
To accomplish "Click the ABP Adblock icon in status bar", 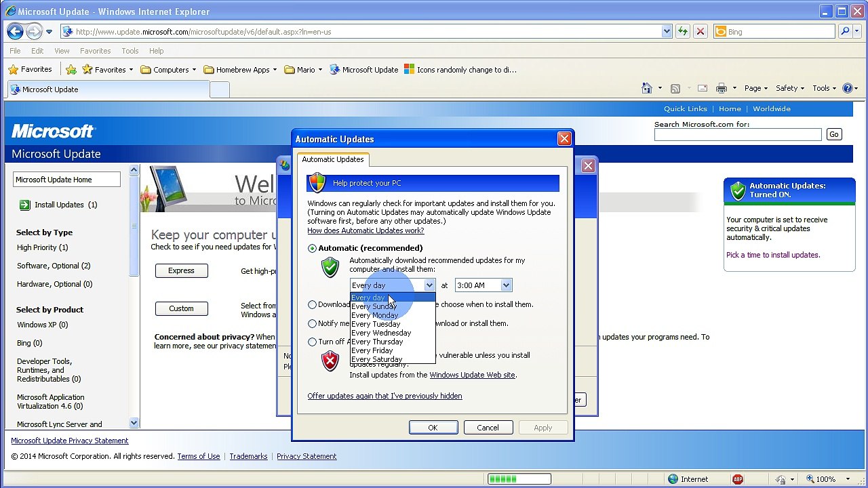I will (738, 479).
